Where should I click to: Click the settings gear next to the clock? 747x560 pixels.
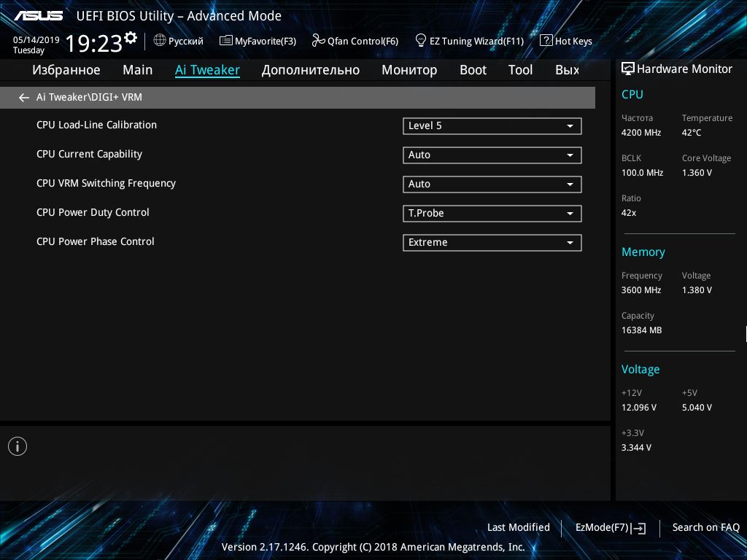coord(131,38)
